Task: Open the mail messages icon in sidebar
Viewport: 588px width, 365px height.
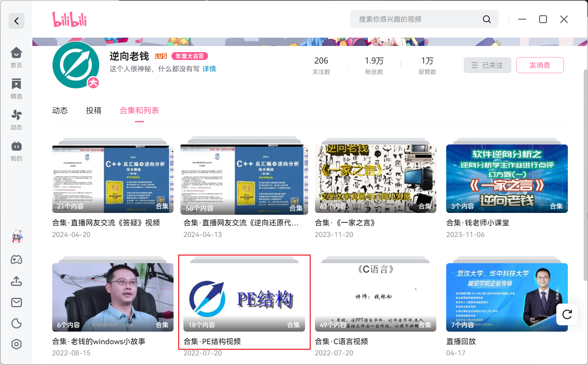Action: (x=16, y=302)
